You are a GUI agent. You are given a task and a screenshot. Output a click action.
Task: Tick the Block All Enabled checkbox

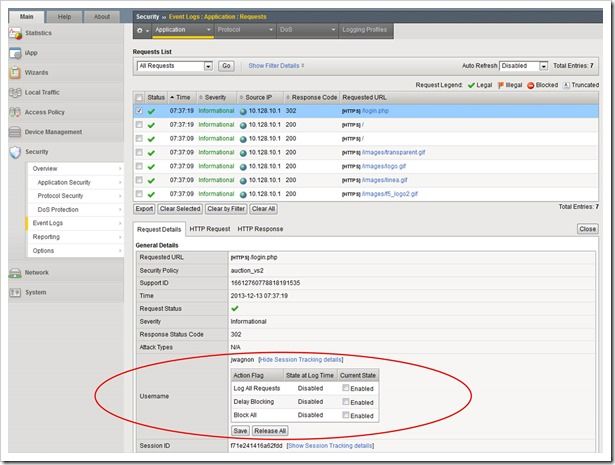click(346, 415)
